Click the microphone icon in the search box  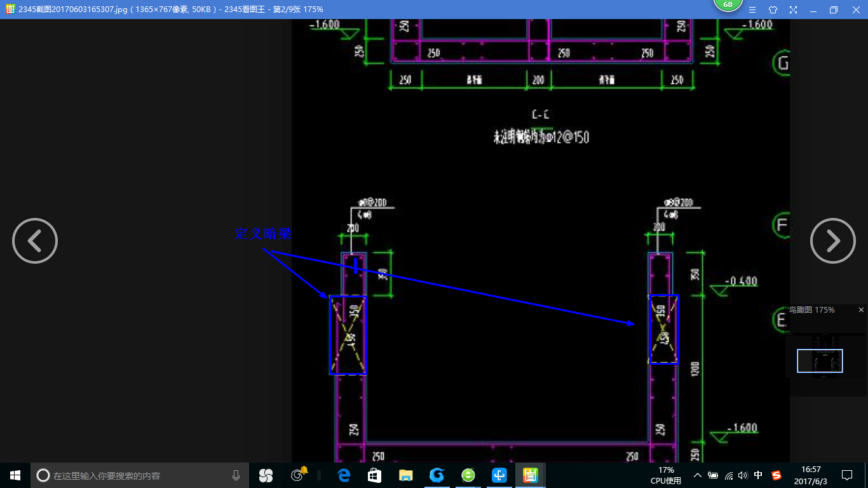(x=236, y=475)
